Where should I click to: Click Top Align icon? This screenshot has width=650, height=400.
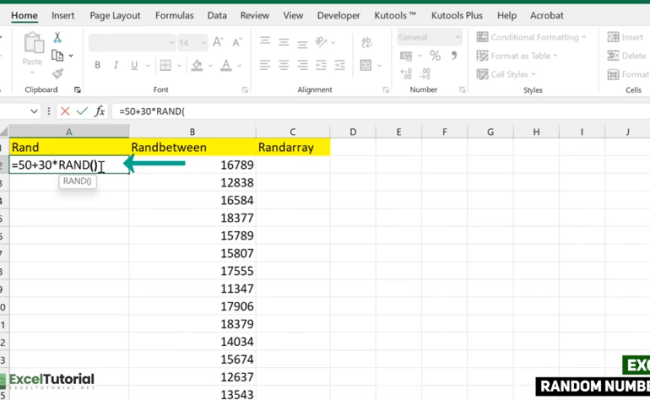265,41
